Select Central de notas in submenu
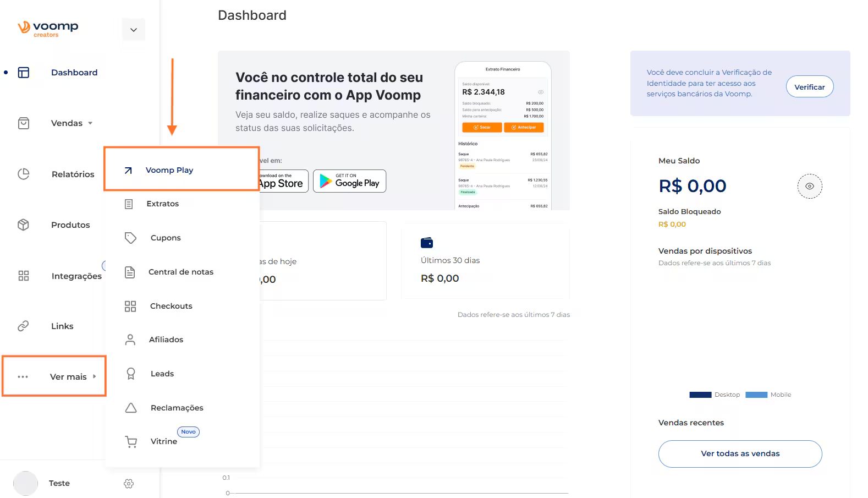Screen dimensions: 868x498 [181, 272]
